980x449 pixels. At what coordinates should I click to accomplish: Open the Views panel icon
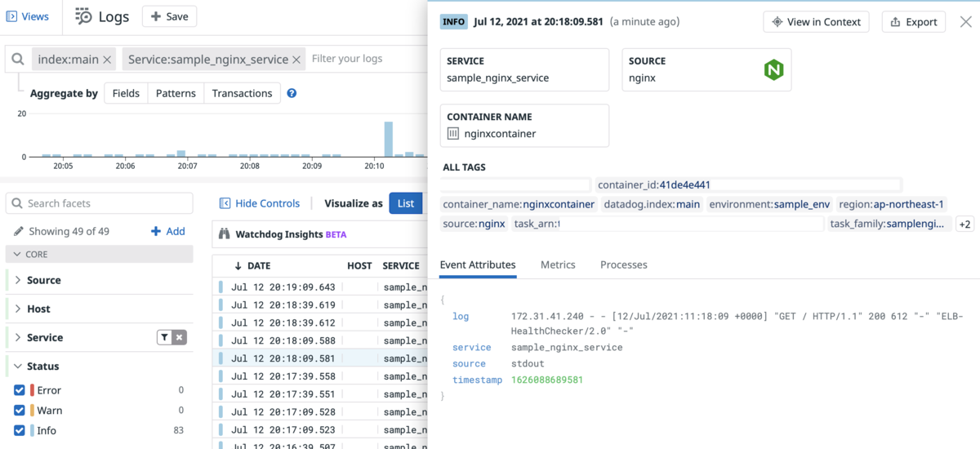pos(11,16)
